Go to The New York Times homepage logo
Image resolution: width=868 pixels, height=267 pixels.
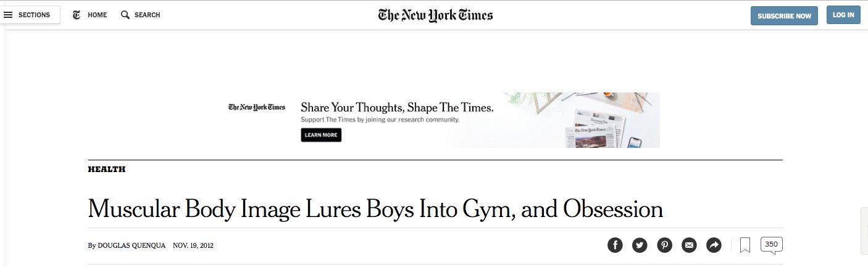pos(435,15)
